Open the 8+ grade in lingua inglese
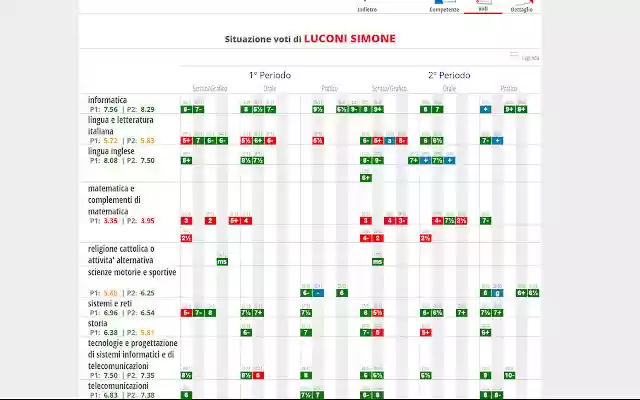The height and width of the screenshot is (400, 640). (187, 160)
